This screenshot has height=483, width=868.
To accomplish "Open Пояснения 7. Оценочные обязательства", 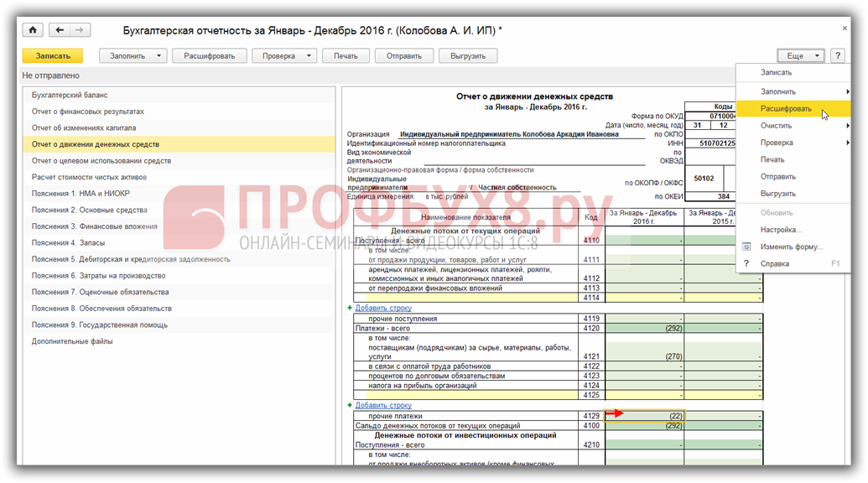I will tap(179, 292).
